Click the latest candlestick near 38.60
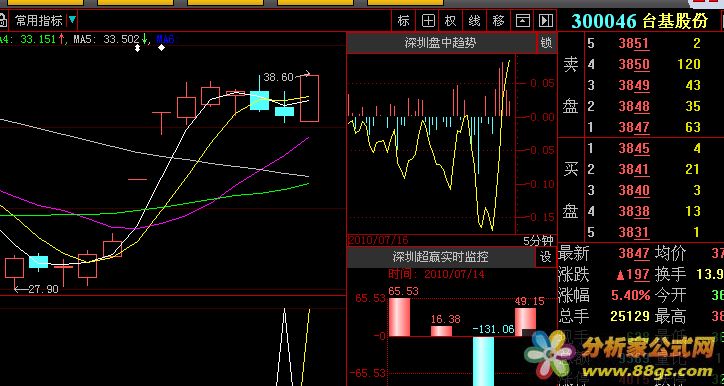The width and height of the screenshot is (724, 386). [x=309, y=98]
